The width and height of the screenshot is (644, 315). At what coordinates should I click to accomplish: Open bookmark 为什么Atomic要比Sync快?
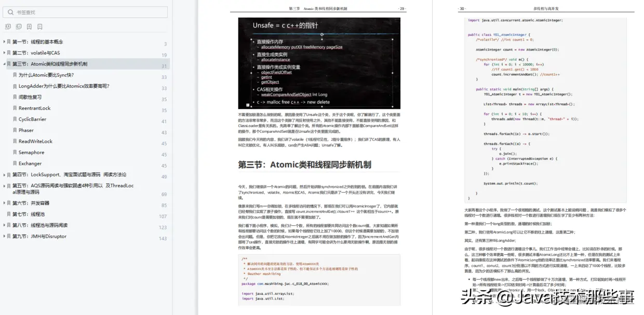point(46,75)
